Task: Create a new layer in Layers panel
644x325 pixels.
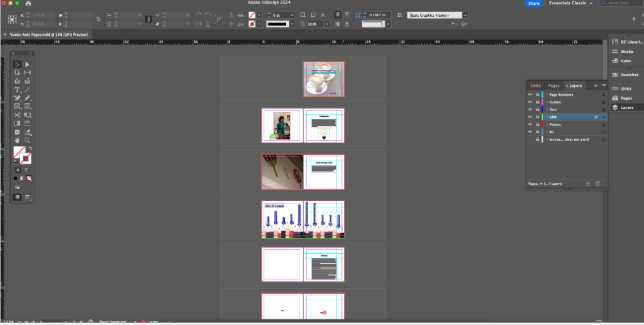Action: coord(588,184)
